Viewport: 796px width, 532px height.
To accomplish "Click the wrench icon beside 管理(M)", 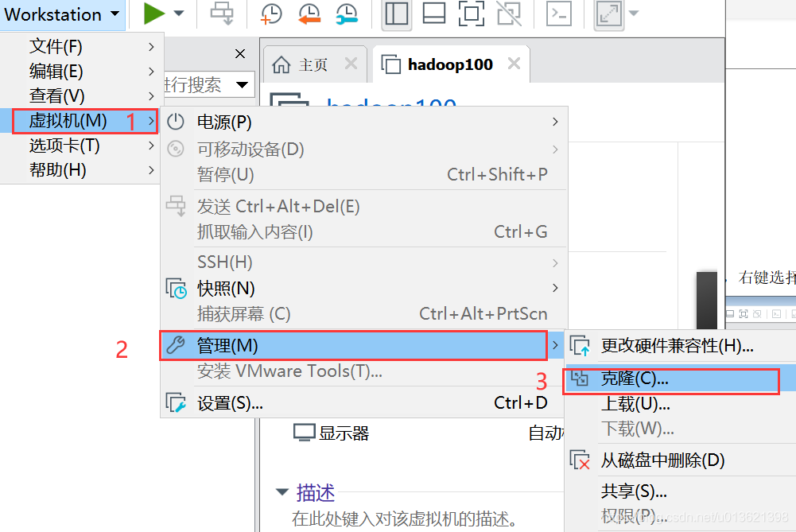I will click(x=176, y=345).
